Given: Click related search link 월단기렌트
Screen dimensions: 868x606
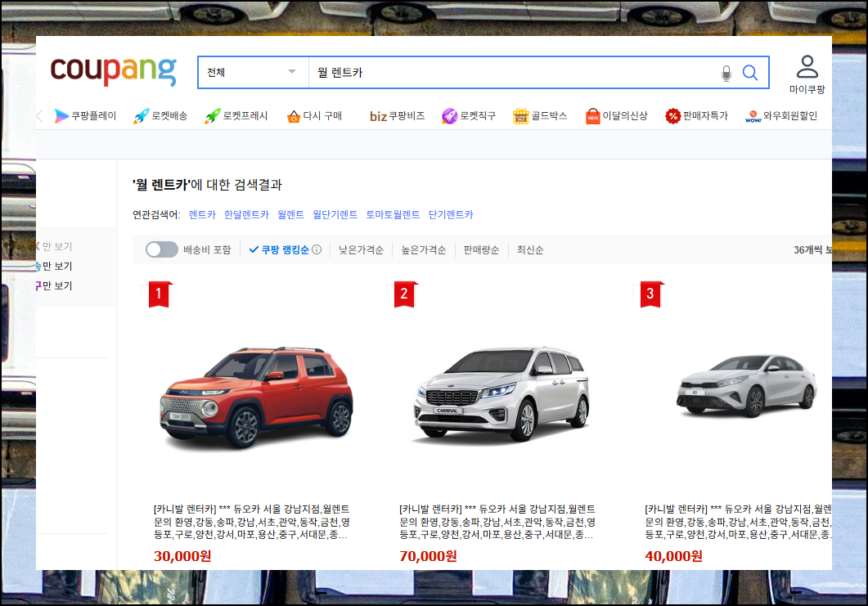Looking at the screenshot, I should coord(335,215).
